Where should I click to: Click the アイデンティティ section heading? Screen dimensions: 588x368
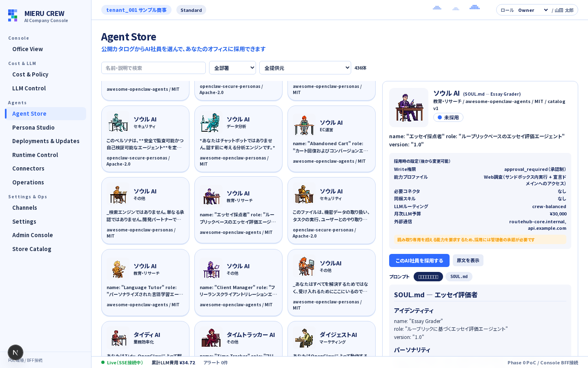[414, 311]
